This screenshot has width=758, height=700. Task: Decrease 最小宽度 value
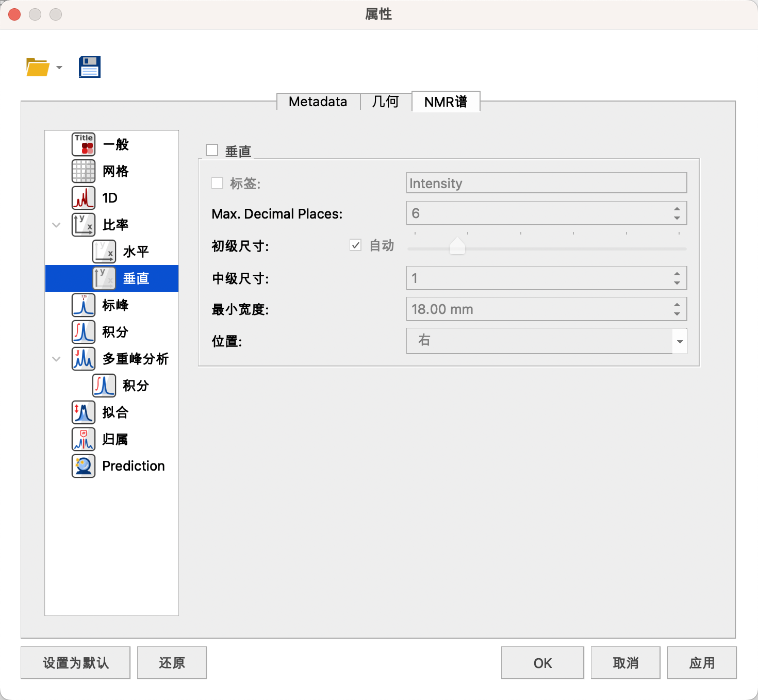(677, 314)
